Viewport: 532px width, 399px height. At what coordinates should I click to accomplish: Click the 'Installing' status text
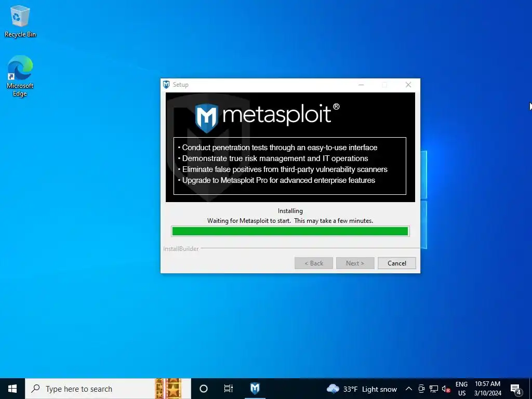click(x=290, y=211)
